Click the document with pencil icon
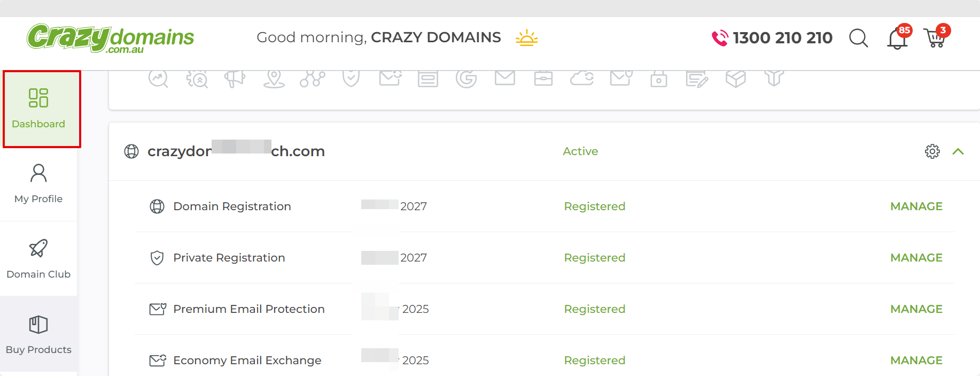 tap(697, 79)
